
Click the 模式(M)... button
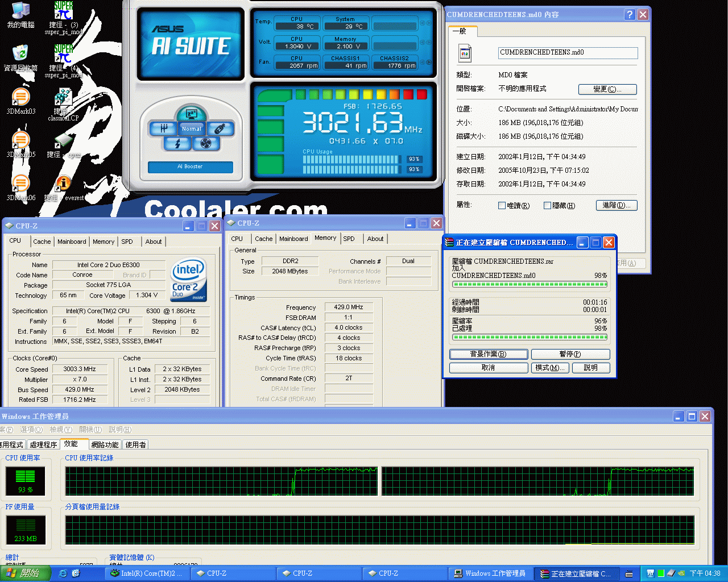(x=551, y=368)
